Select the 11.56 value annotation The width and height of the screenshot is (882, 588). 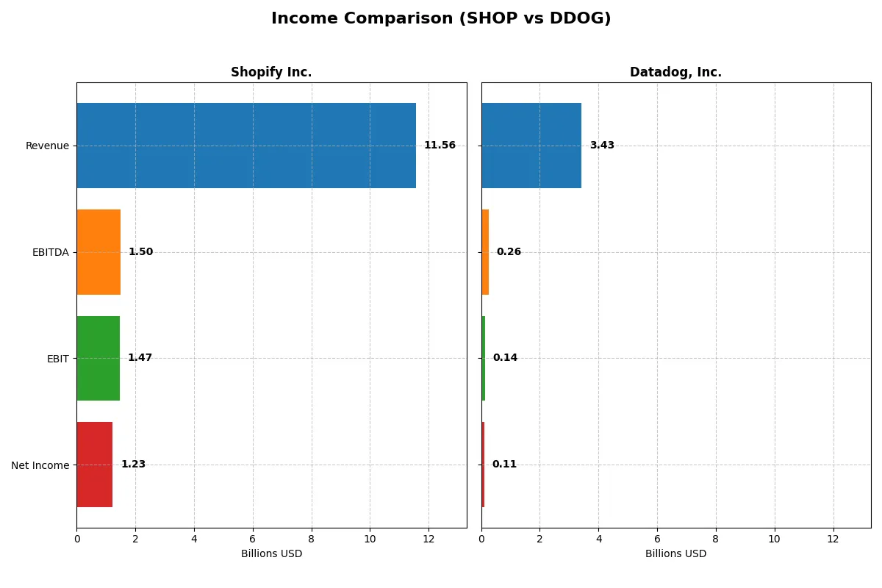(439, 145)
